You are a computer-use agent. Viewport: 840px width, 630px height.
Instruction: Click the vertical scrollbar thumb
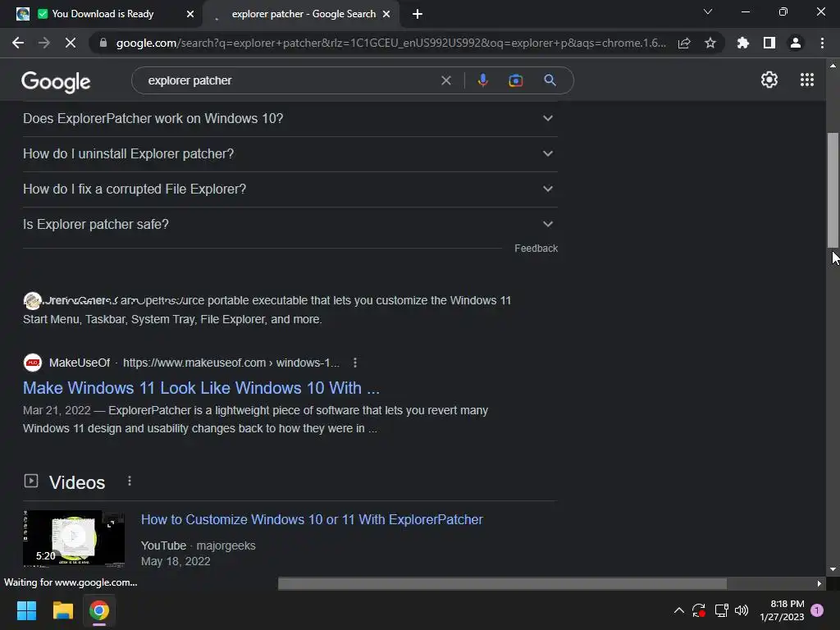(833, 189)
